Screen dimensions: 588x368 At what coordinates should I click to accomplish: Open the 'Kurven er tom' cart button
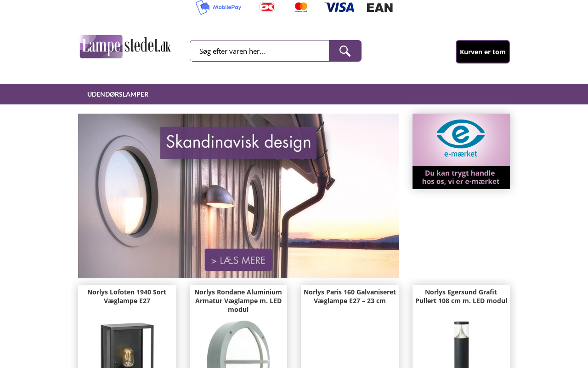pos(483,52)
